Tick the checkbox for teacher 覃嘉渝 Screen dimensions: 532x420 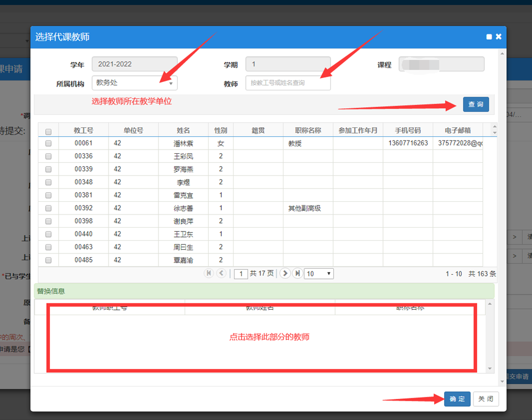(x=48, y=260)
